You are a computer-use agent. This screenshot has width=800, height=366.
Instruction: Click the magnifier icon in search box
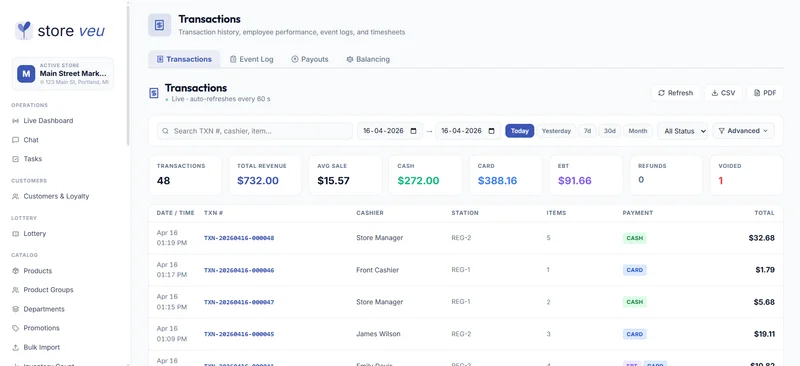[165, 131]
